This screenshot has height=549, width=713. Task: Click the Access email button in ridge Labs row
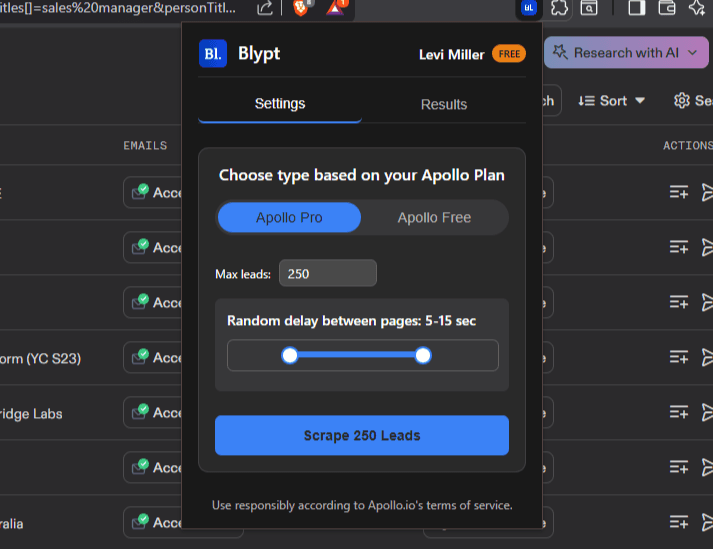click(153, 413)
